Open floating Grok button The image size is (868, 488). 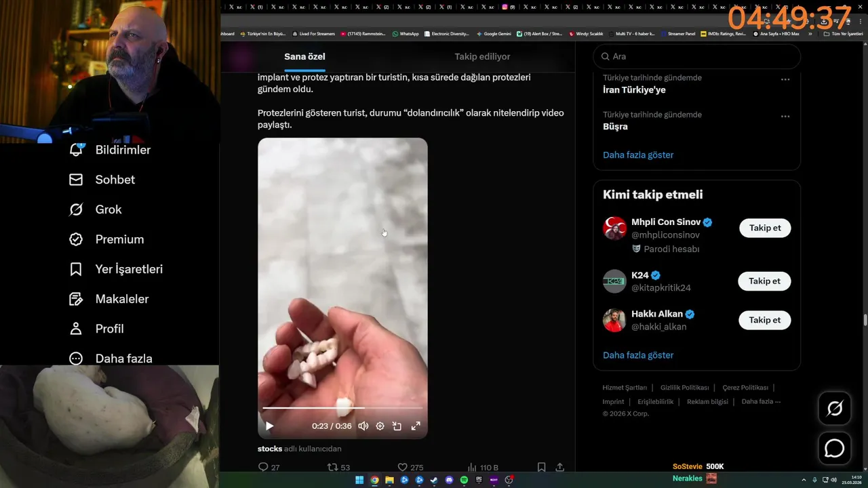point(834,408)
